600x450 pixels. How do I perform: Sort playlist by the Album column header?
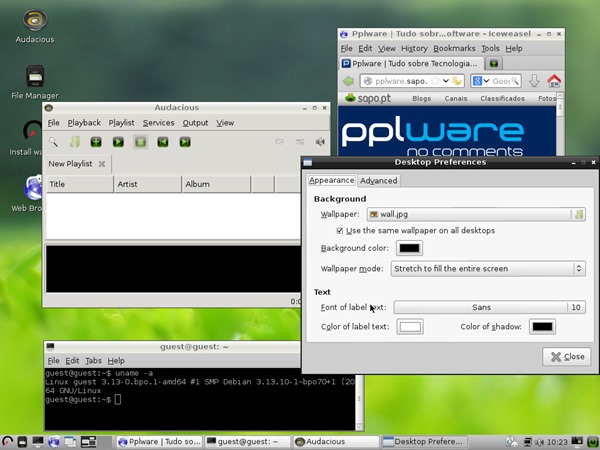coord(216,184)
